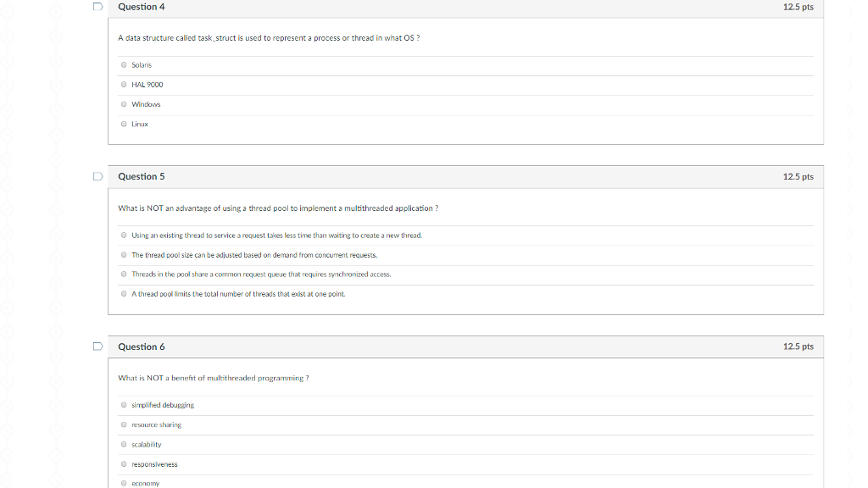This screenshot has height=488, width=868.
Task: Select 'Using an existing thread to service' option
Action: tap(124, 236)
